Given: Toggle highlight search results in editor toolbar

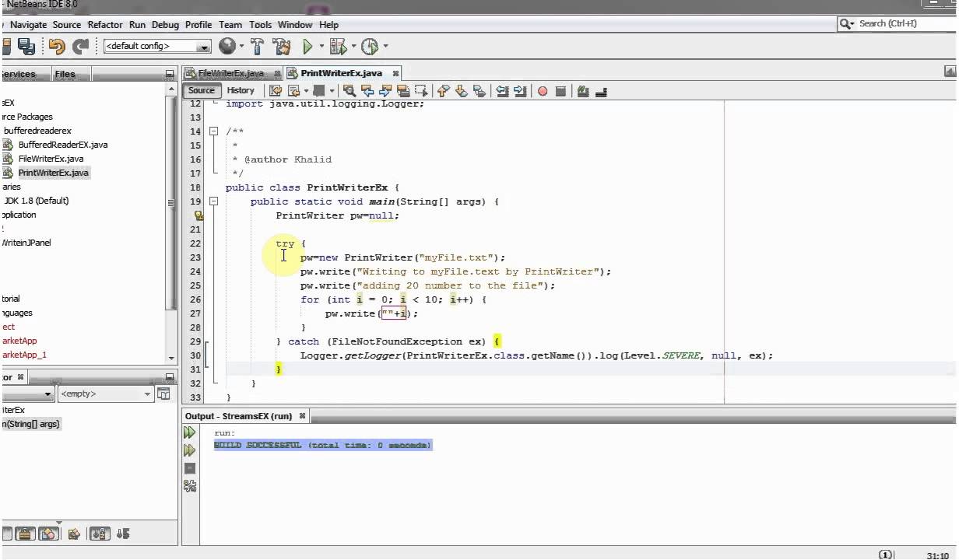Looking at the screenshot, I should click(x=402, y=91).
